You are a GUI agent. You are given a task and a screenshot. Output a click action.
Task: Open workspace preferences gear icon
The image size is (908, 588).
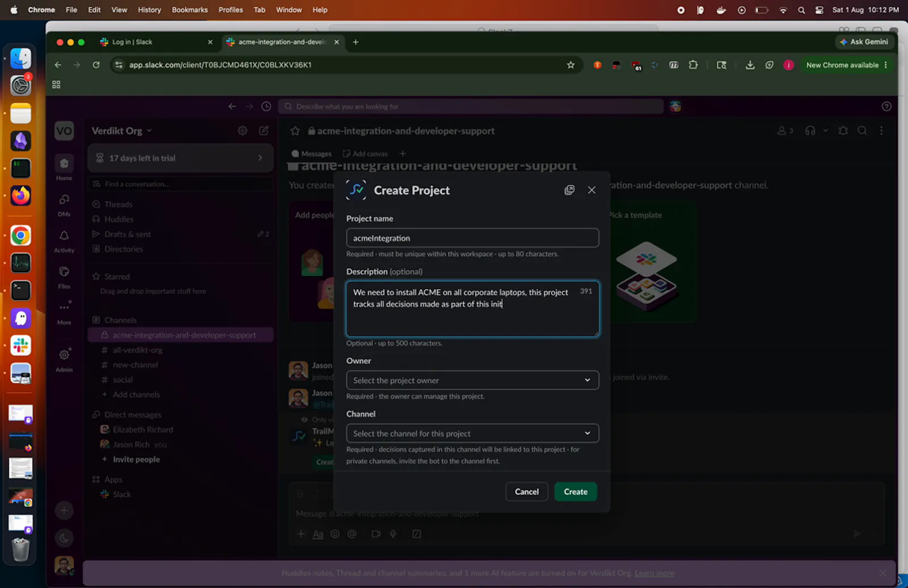point(242,130)
